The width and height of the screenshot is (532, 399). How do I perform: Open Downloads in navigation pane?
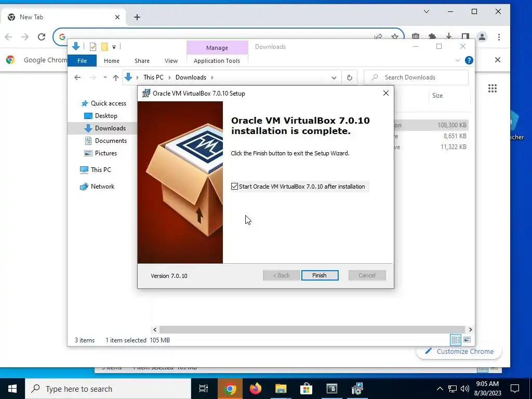[x=105, y=128]
